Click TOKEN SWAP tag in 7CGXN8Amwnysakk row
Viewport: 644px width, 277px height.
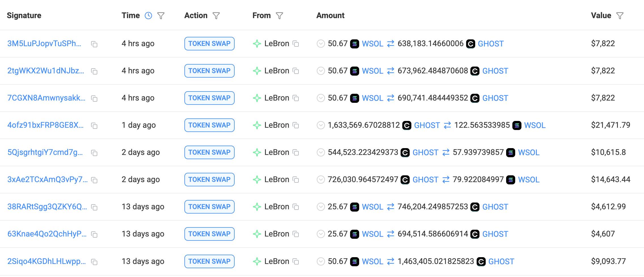[209, 98]
